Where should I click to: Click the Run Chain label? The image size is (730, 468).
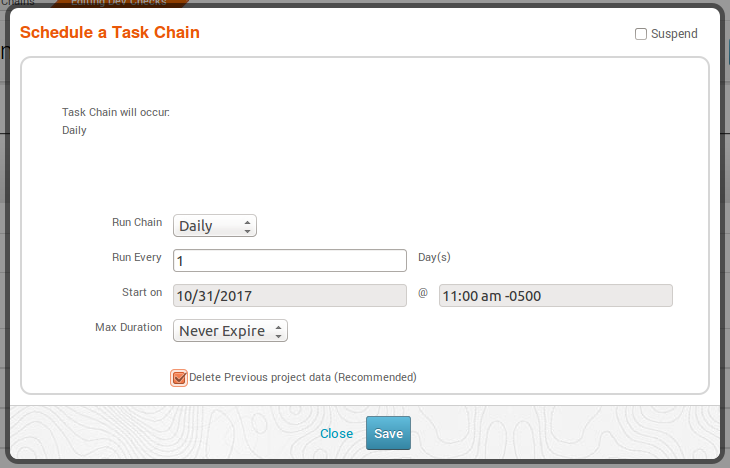pos(136,223)
